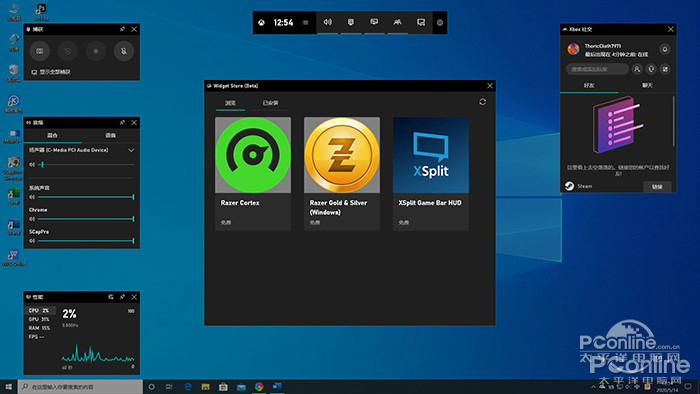
Task: Pin the Capture widget
Action: 122,29
